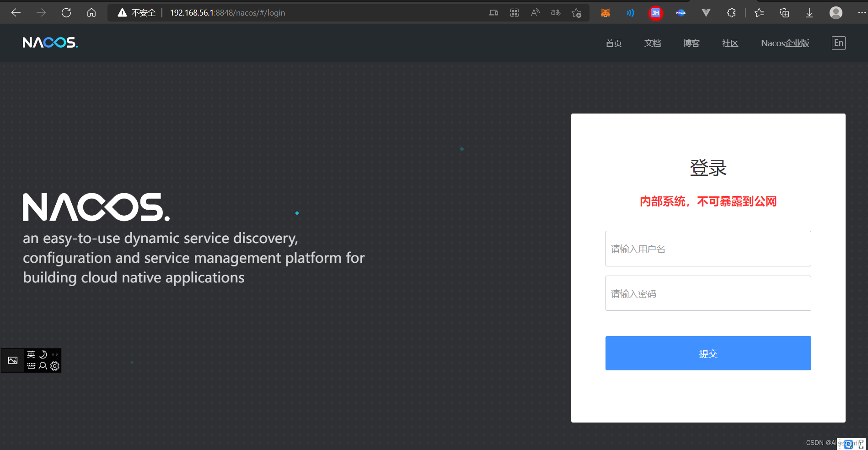Image resolution: width=868 pixels, height=450 pixels.
Task: Open Nacos企业版 in the navigation
Action: click(x=785, y=43)
